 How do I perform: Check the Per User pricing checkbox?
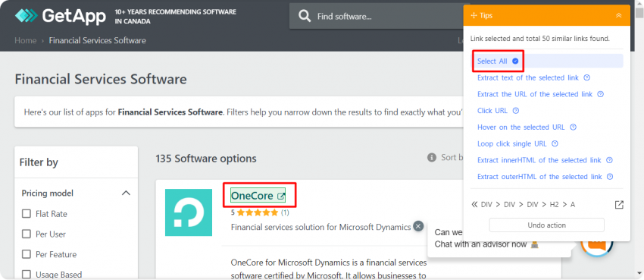(27, 234)
